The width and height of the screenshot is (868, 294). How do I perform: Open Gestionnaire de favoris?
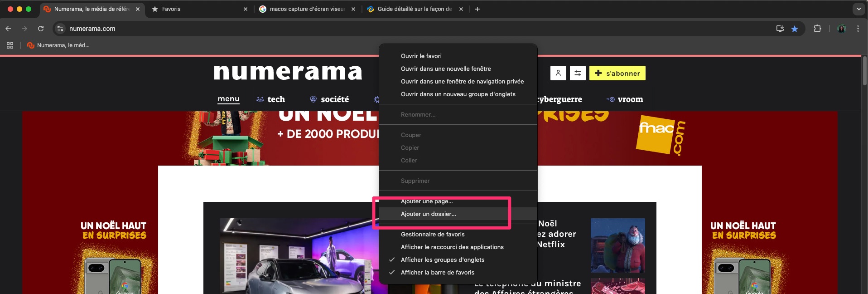pyautogui.click(x=458, y=235)
